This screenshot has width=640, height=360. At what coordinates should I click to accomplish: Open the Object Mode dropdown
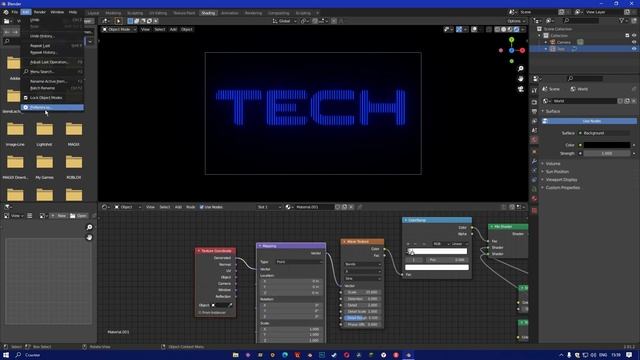coord(119,29)
